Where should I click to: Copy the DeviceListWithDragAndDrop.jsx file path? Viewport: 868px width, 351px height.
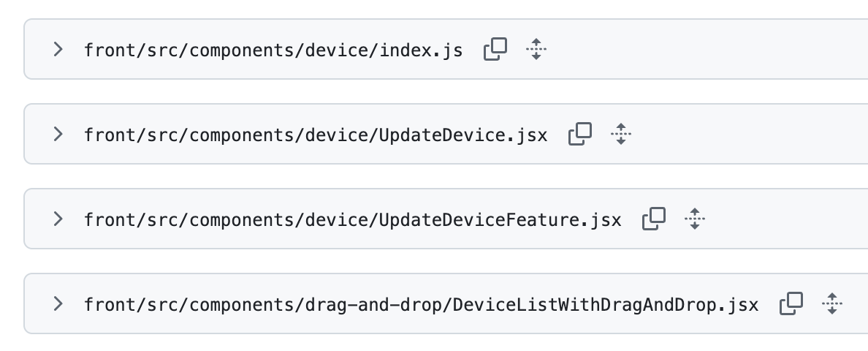[x=791, y=303]
